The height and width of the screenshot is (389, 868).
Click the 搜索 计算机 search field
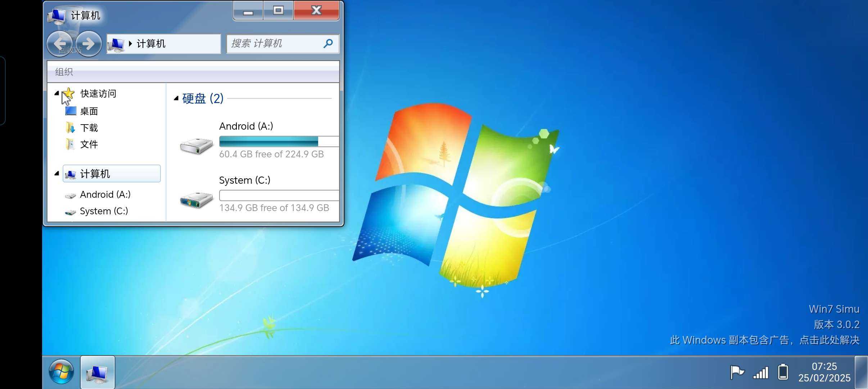coord(282,44)
